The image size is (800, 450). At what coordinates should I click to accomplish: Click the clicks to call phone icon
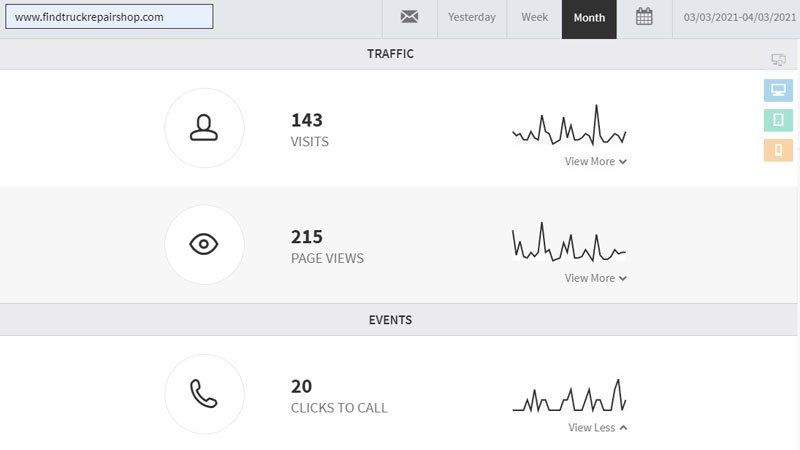point(204,394)
